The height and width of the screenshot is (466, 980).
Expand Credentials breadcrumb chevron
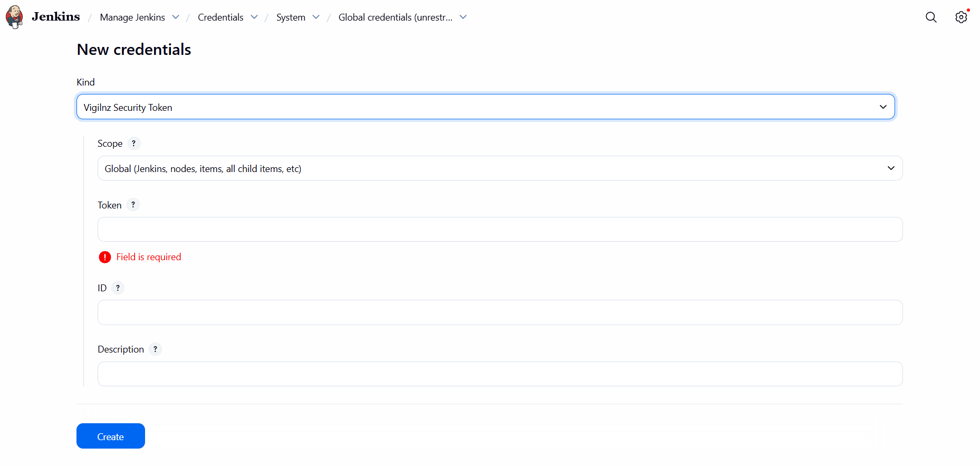254,17
